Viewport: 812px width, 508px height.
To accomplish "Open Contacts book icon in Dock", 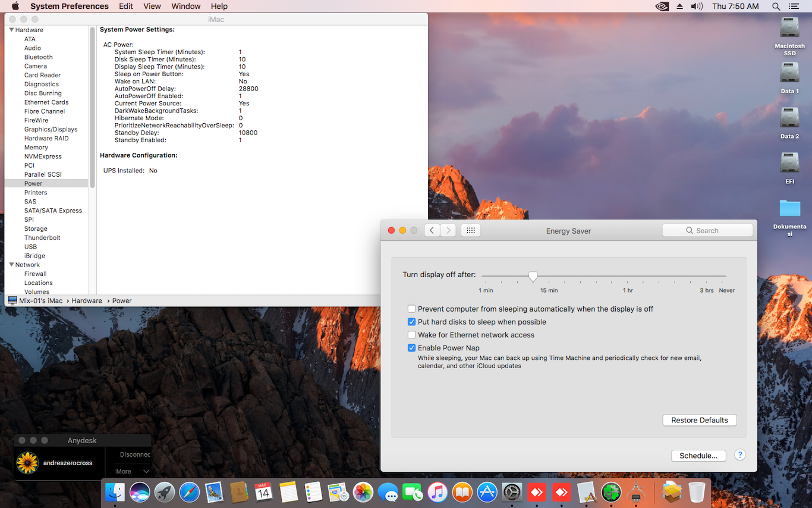I will coord(239,492).
